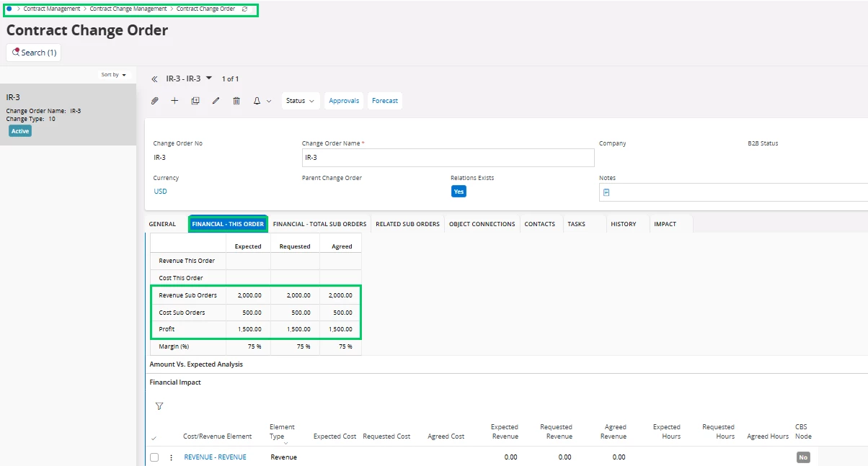Click the Notes editor icon

(x=606, y=192)
